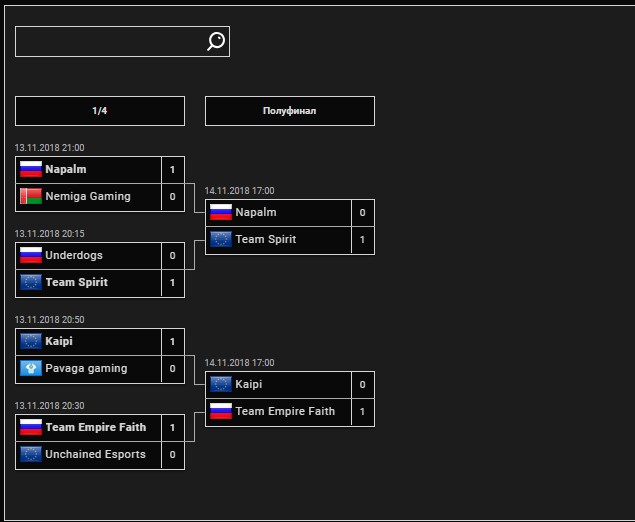
Task: Open Unchained Esports team link
Action: pyautogui.click(x=95, y=455)
